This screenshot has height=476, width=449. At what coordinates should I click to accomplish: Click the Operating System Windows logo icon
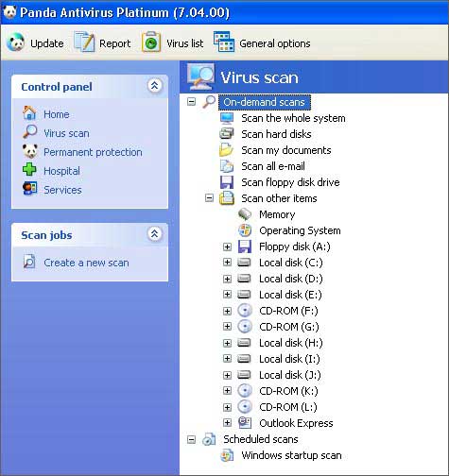(245, 230)
